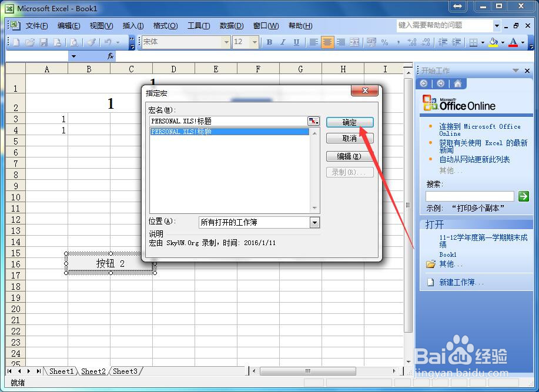Screen dimensions: 539x392
Task: Select the 按钮 2 button object
Action: pos(111,263)
